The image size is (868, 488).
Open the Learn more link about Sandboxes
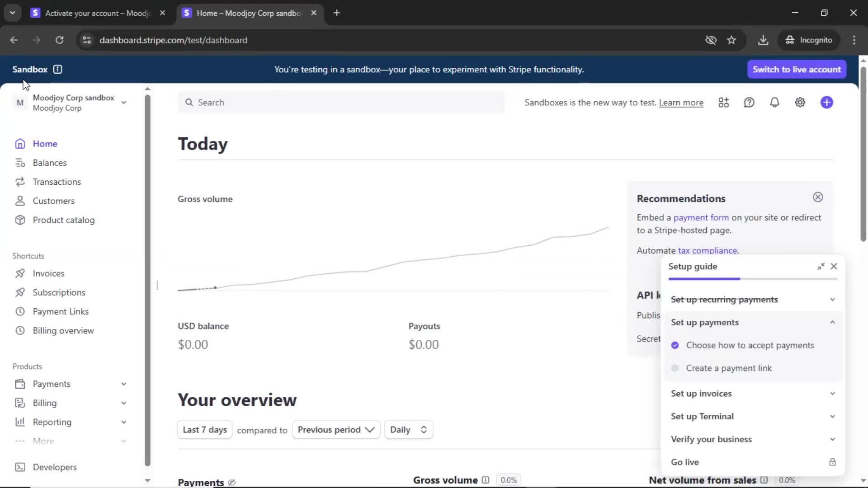point(681,103)
